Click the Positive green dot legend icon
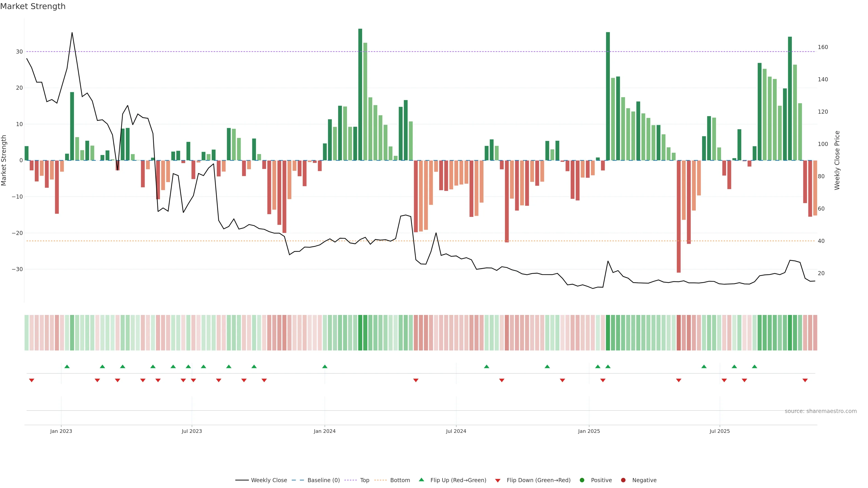Viewport: 868px width, 488px height. tap(582, 480)
